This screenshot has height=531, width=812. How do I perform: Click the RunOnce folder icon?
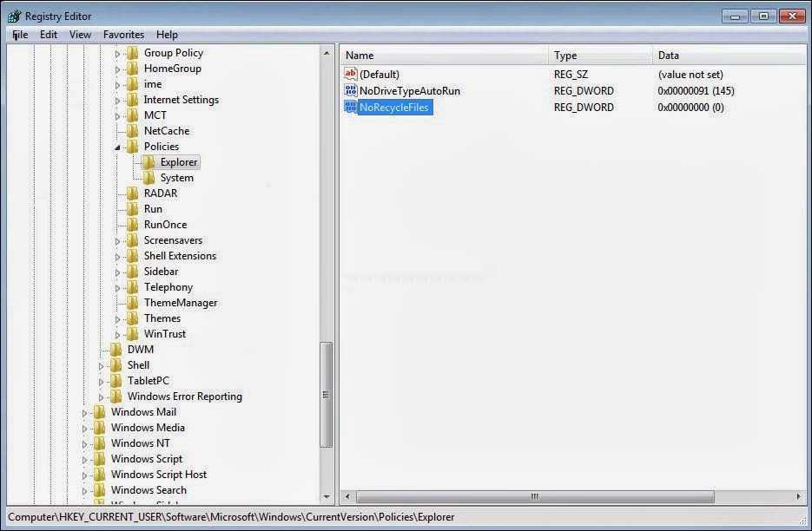coord(132,225)
